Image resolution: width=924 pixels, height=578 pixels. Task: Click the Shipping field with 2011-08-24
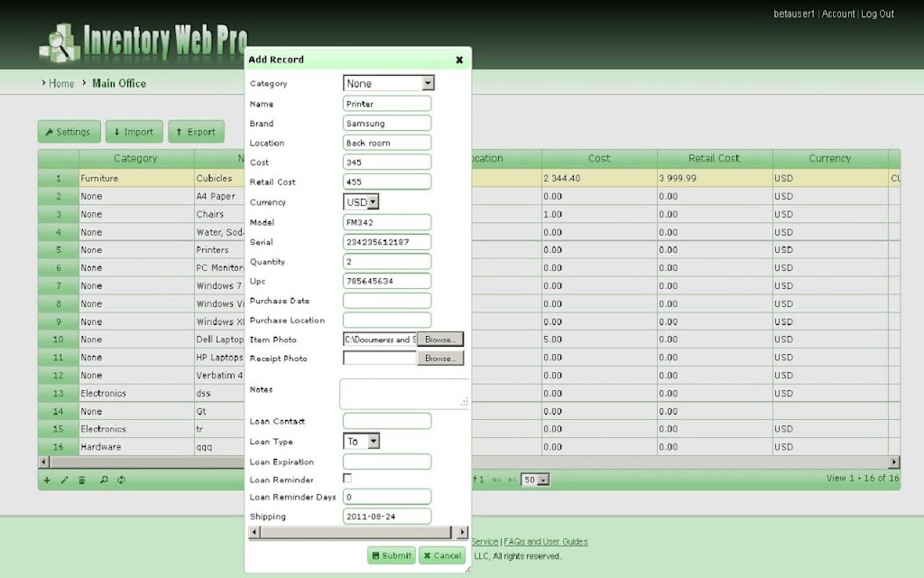pos(387,516)
